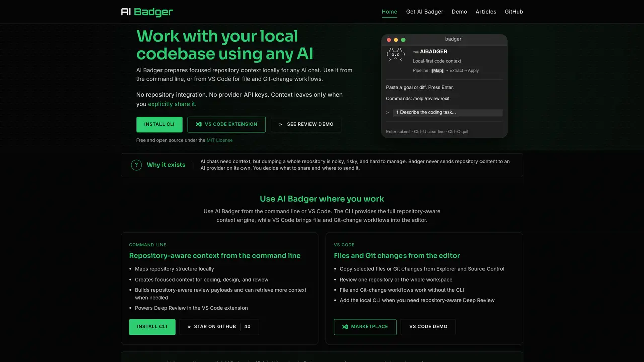Click the badger ASCII art in the terminal

pyautogui.click(x=395, y=55)
